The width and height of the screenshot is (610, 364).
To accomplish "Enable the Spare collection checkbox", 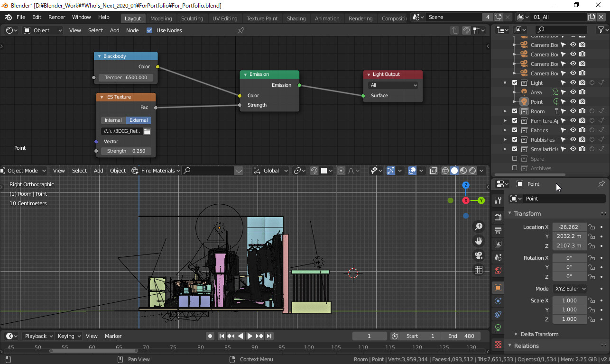I will 515,158.
